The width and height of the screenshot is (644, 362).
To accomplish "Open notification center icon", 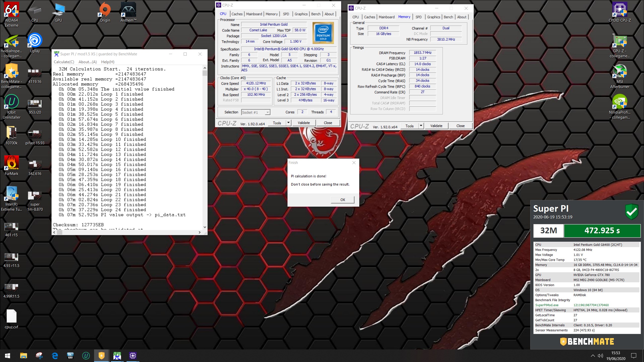I will pyautogui.click(x=634, y=356).
